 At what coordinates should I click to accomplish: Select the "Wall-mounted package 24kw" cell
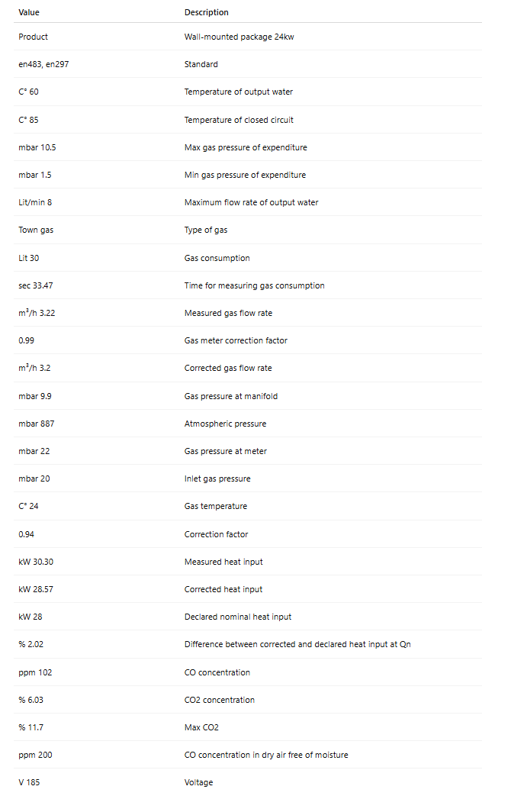click(236, 37)
